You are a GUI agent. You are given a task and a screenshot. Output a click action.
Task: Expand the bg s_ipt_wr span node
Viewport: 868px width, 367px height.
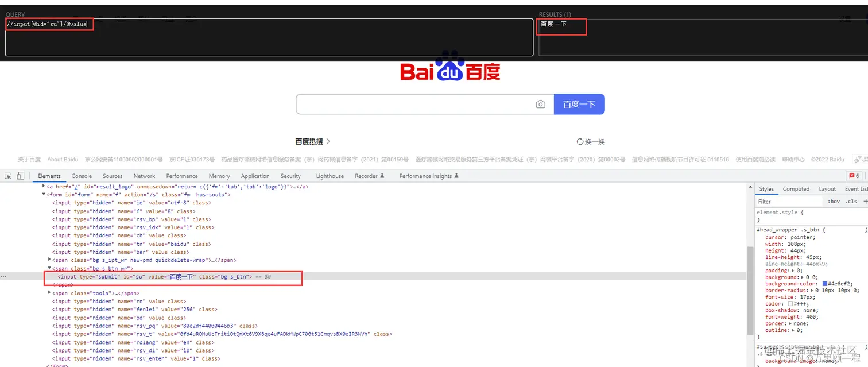[49, 260]
